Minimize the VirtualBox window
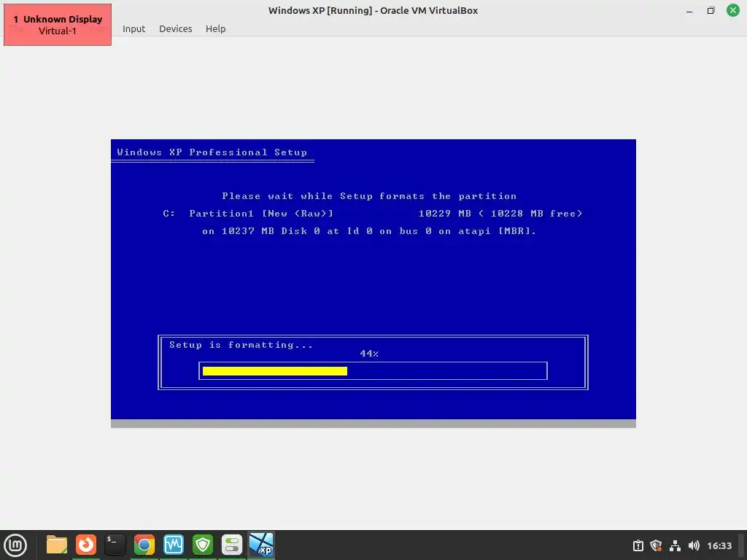The image size is (747, 560). click(689, 10)
